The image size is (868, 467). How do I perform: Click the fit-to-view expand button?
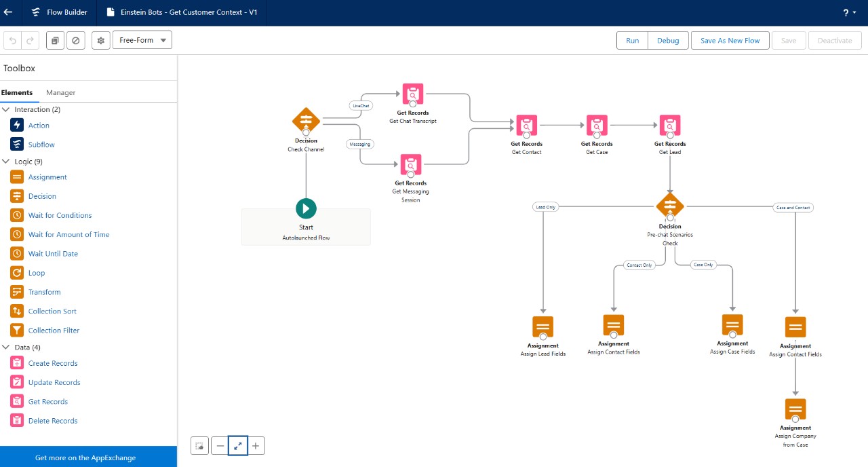[x=237, y=446]
